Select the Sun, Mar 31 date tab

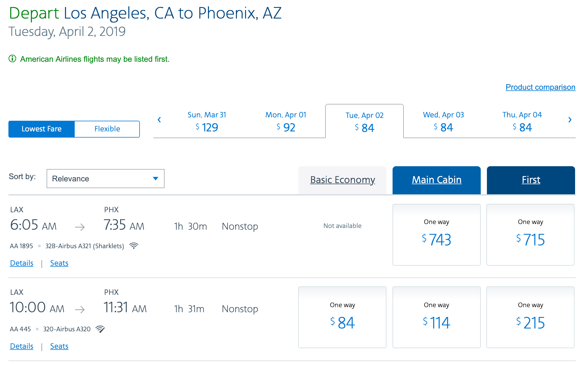click(x=207, y=121)
